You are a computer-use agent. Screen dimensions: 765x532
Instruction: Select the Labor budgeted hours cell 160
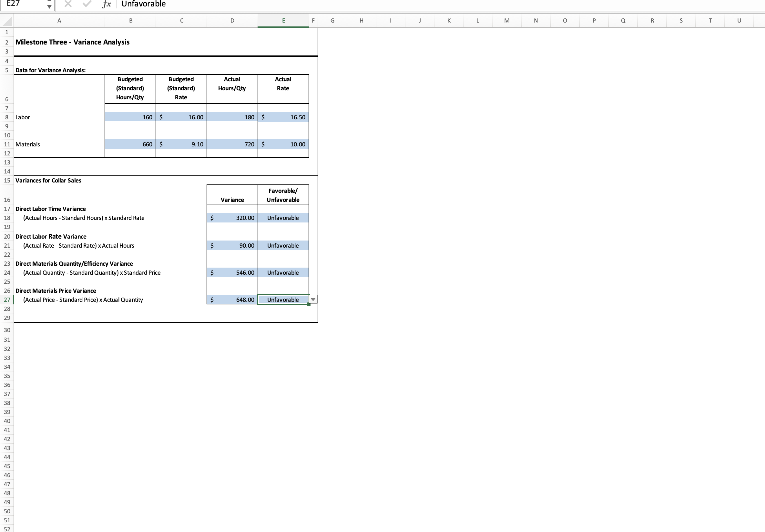coord(130,117)
